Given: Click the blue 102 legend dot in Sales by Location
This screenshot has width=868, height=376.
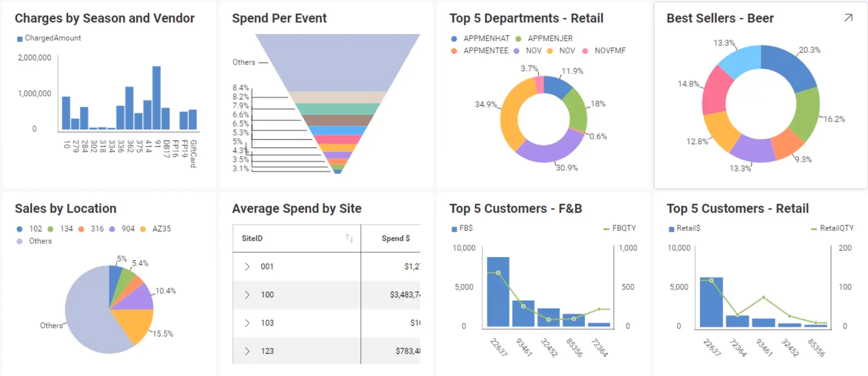Looking at the screenshot, I should tap(19, 229).
